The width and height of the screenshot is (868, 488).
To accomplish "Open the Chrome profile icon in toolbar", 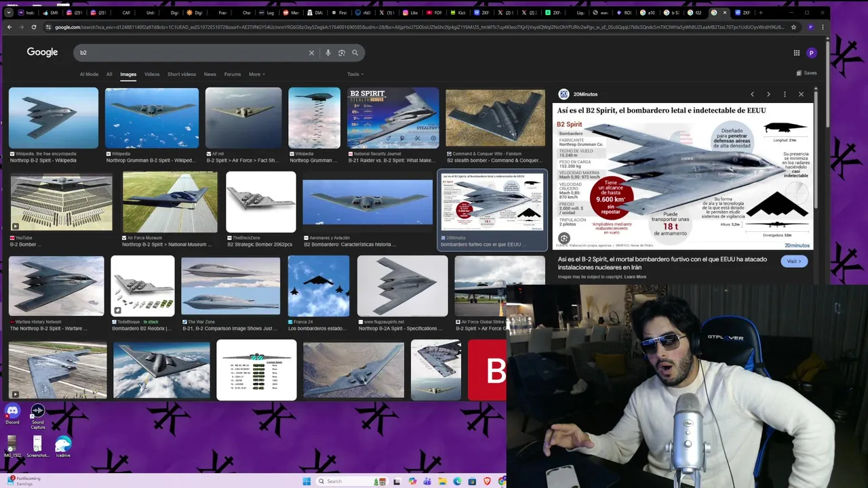I will point(810,27).
